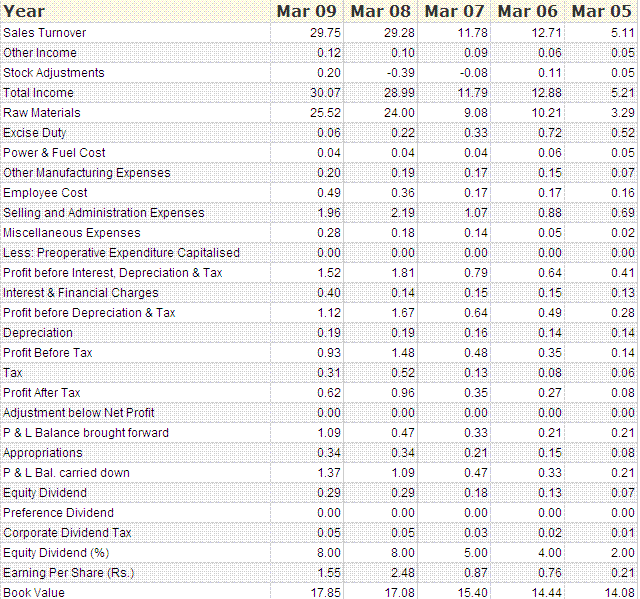Screen dimensions: 640x599
Task: Select Mar 09 Sales Turnover value 29.75
Action: [x=325, y=33]
